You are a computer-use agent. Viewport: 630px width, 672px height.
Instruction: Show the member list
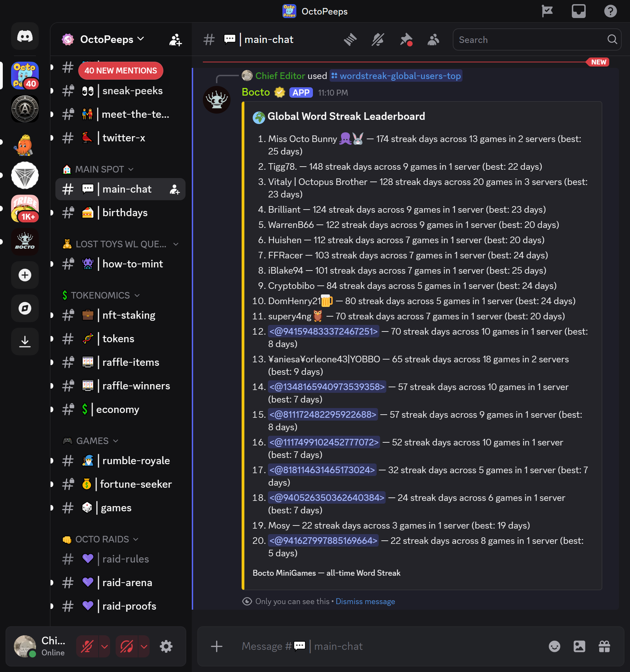(x=433, y=39)
